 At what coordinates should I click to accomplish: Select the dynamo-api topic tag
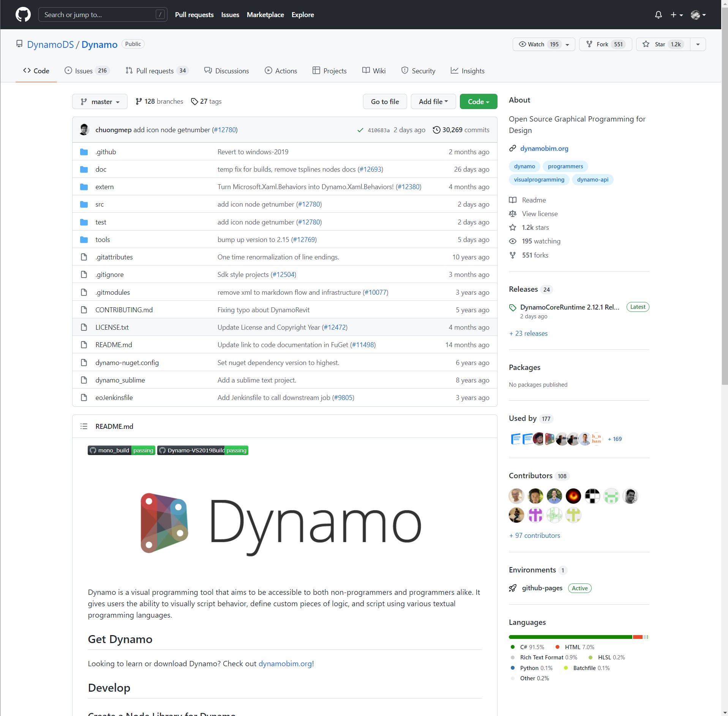592,180
